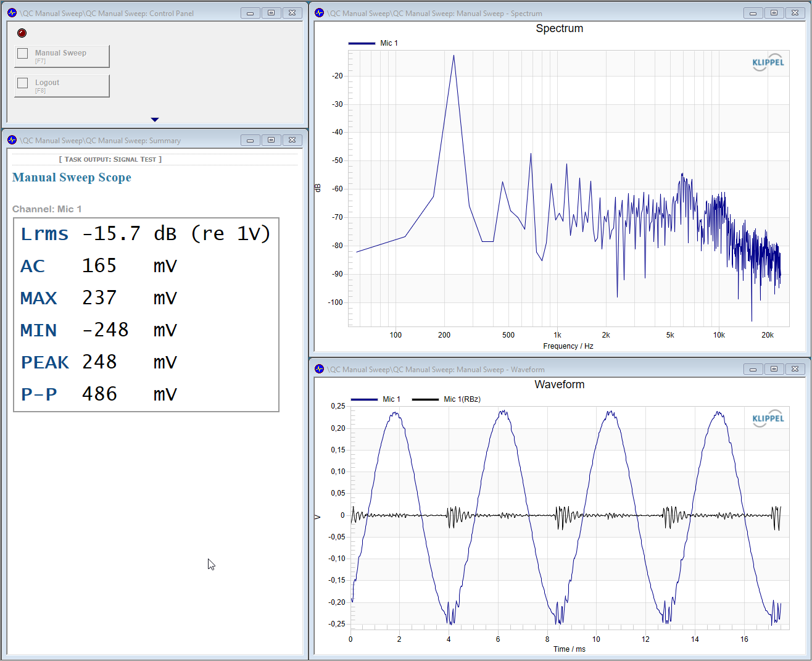
Task: Toggle Mic 1(RBz) legend entry in Waveform
Action: point(447,399)
